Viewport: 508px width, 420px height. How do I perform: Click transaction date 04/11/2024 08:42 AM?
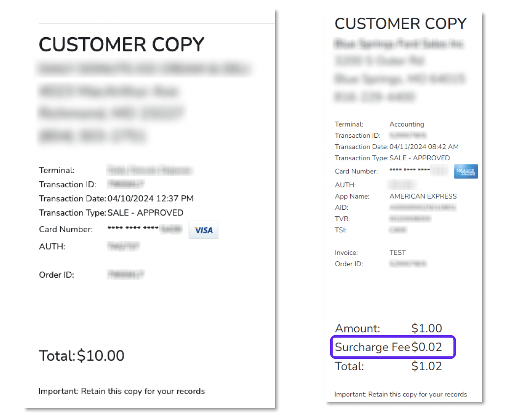click(424, 147)
